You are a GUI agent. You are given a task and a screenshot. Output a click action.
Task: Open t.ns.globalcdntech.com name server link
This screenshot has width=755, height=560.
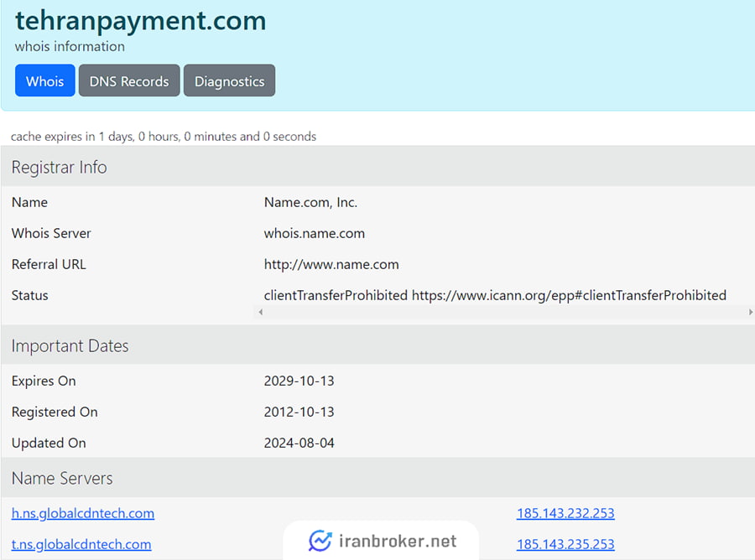tap(81, 544)
